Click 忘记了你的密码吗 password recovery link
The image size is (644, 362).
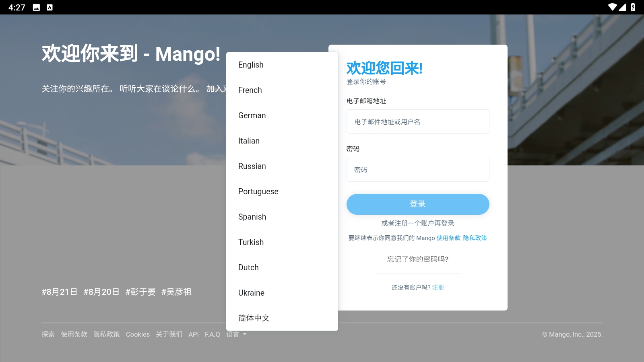417,260
